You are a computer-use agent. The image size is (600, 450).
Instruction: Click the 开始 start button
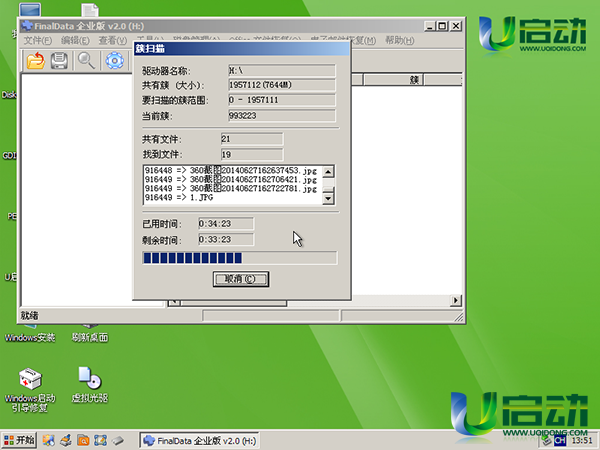coord(19,440)
